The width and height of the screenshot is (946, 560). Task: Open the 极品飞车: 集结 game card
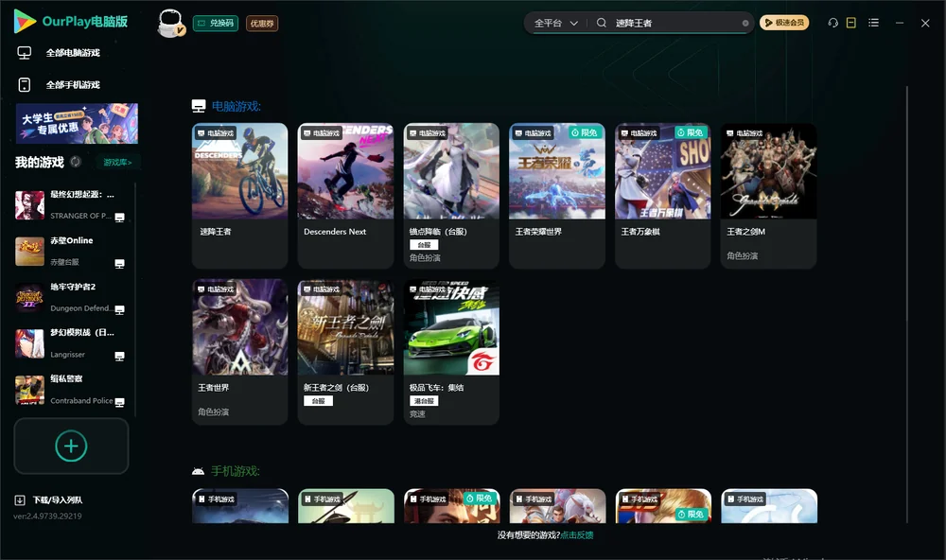pos(451,352)
